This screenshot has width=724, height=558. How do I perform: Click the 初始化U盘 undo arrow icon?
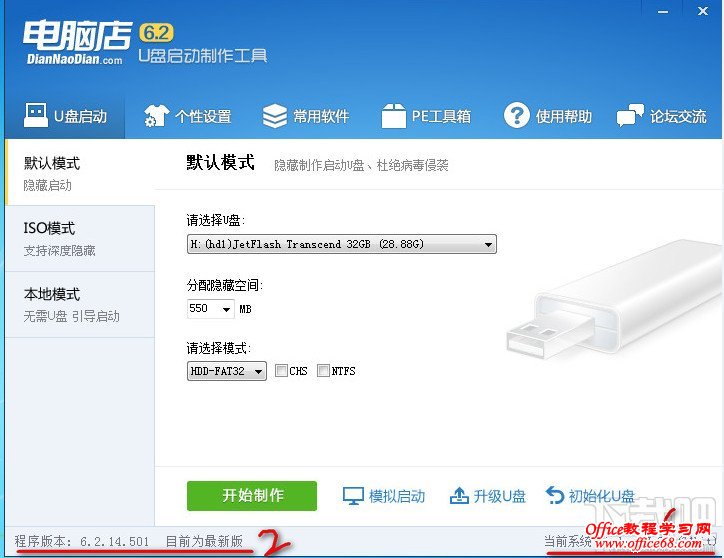pyautogui.click(x=555, y=496)
